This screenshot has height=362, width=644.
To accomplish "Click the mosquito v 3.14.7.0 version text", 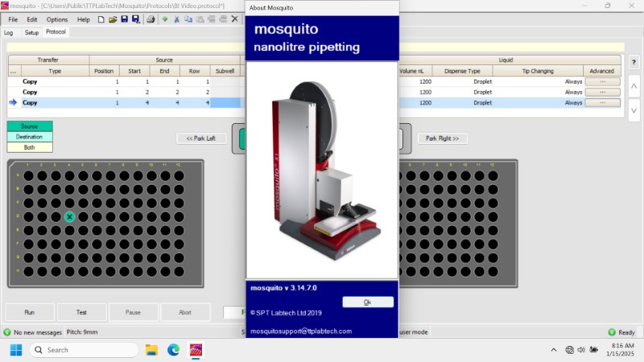I will [284, 288].
